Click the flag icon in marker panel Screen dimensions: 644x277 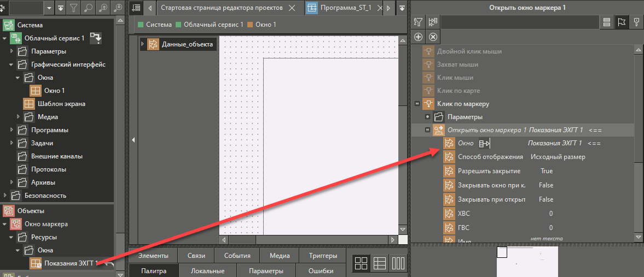coord(622,22)
